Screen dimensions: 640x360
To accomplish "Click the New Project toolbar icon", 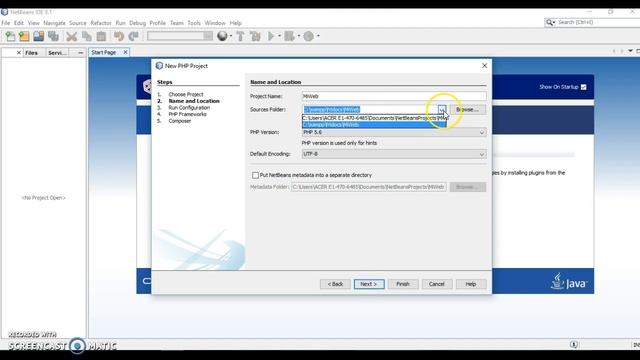I will tap(24, 36).
